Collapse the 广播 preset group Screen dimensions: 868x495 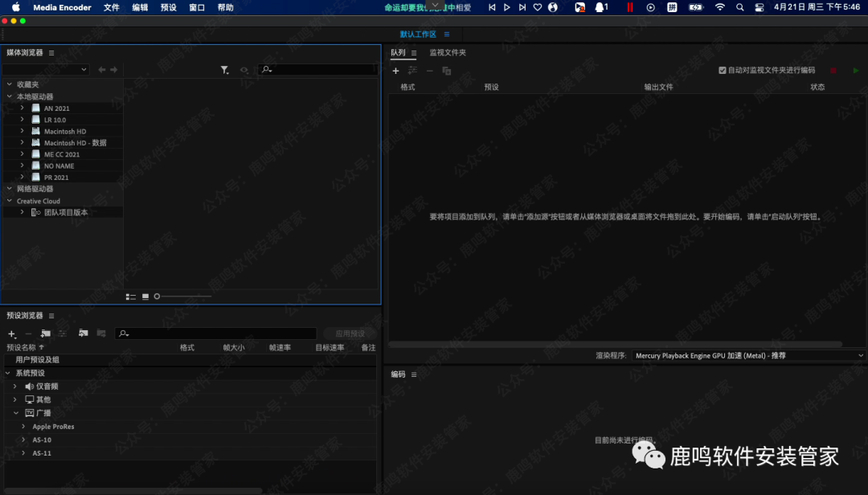[14, 413]
